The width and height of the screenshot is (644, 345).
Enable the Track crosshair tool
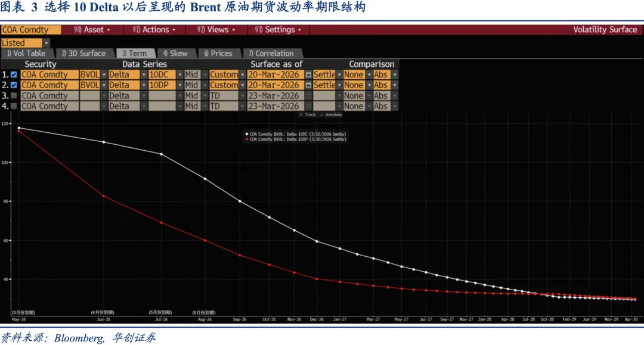pyautogui.click(x=308, y=115)
